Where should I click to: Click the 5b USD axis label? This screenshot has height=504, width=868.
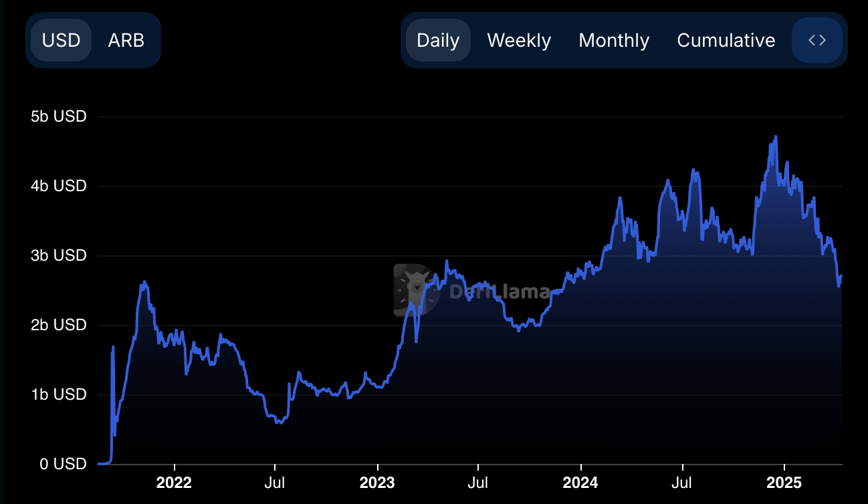(x=60, y=116)
